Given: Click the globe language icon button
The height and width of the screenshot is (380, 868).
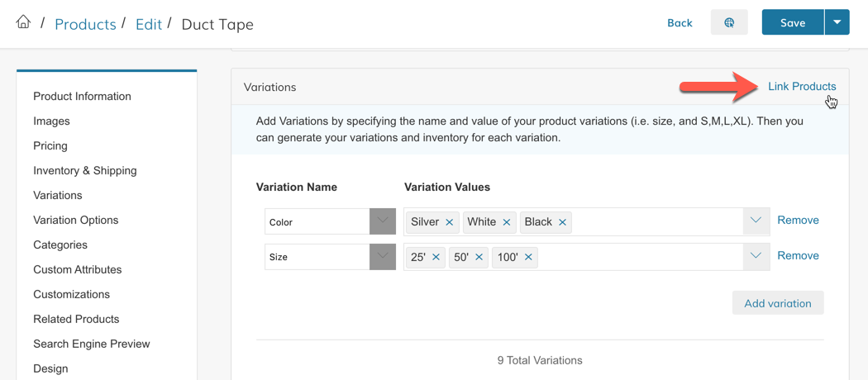Looking at the screenshot, I should click(729, 23).
